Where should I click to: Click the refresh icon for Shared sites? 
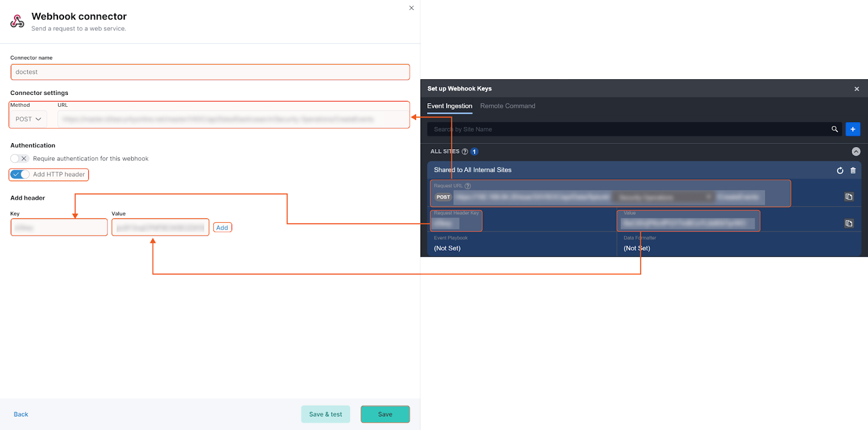(840, 170)
